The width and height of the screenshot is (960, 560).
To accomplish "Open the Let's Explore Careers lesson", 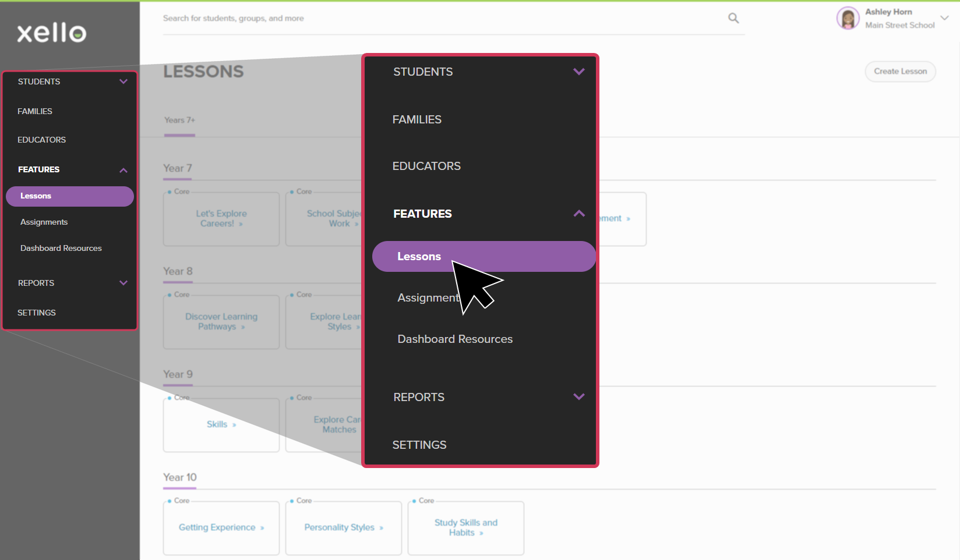I will 221,218.
